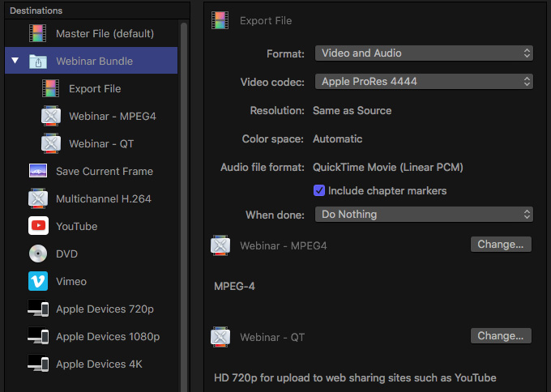551x392 pixels.
Task: Select the YouTube destination icon
Action: [x=38, y=226]
